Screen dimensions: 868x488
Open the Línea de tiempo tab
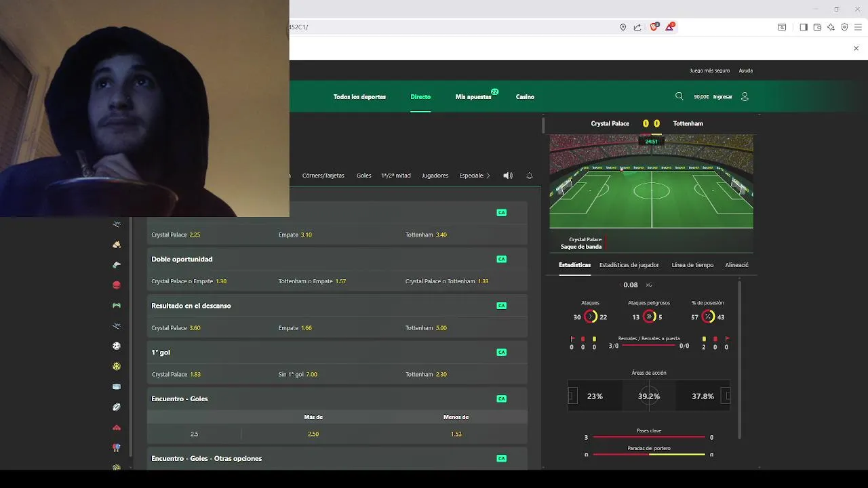point(692,265)
